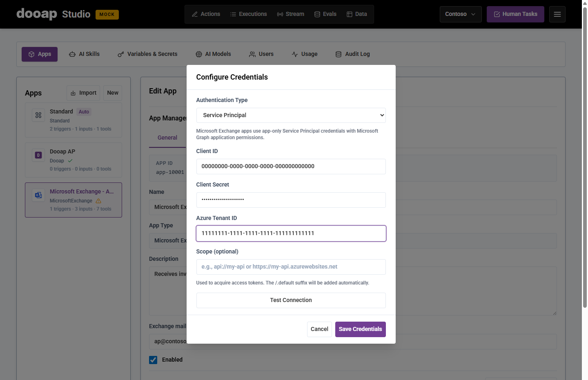Open the Authentication Type dropdown
588x380 pixels.
291,116
